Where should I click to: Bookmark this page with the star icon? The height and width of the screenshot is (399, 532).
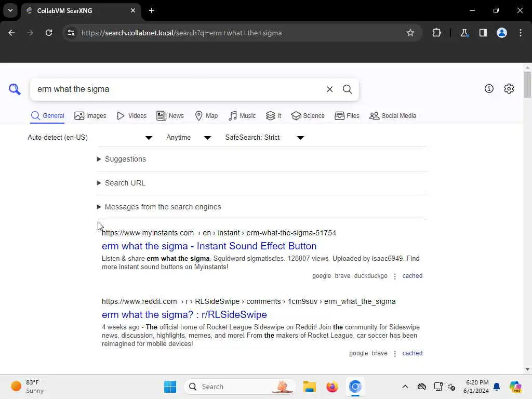pos(410,33)
